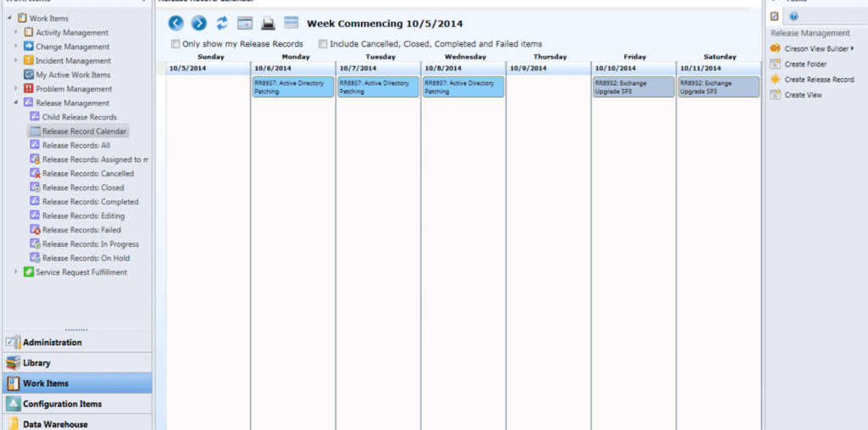Image resolution: width=868 pixels, height=430 pixels.
Task: Select Incident Management folder icon
Action: (28, 60)
